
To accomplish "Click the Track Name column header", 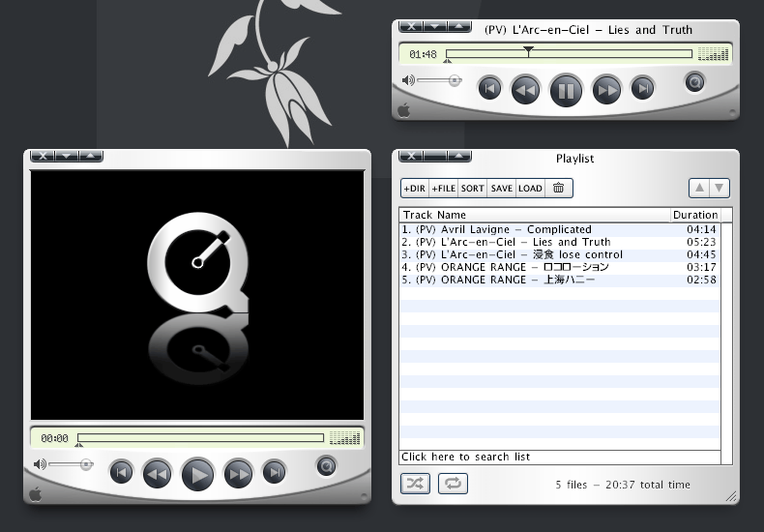I will (535, 215).
